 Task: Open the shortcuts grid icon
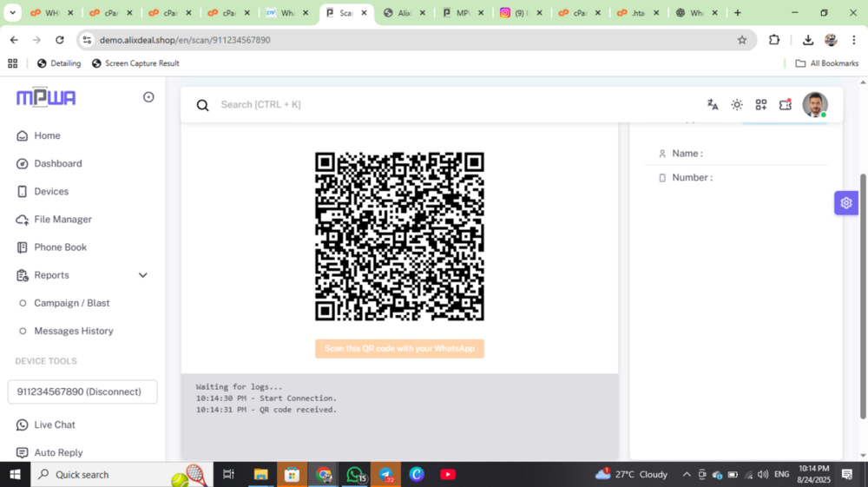[761, 104]
